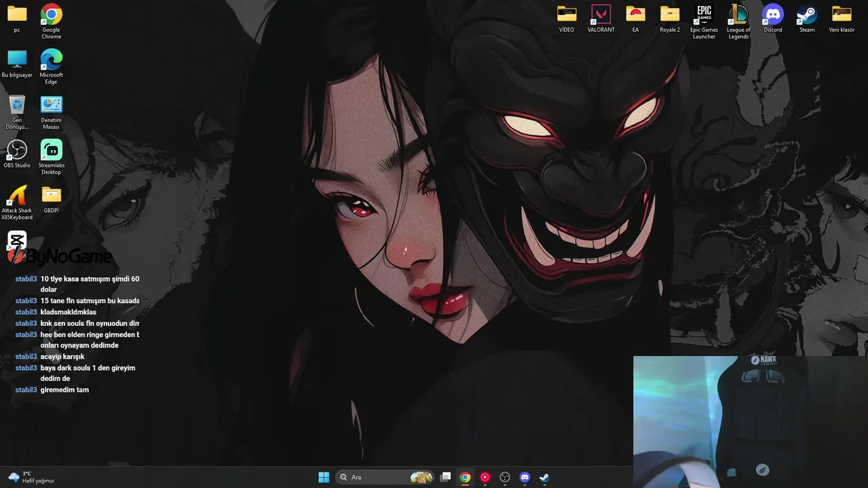This screenshot has width=868, height=488.
Task: Open the Royale 2 folder icon
Action: coord(670,18)
